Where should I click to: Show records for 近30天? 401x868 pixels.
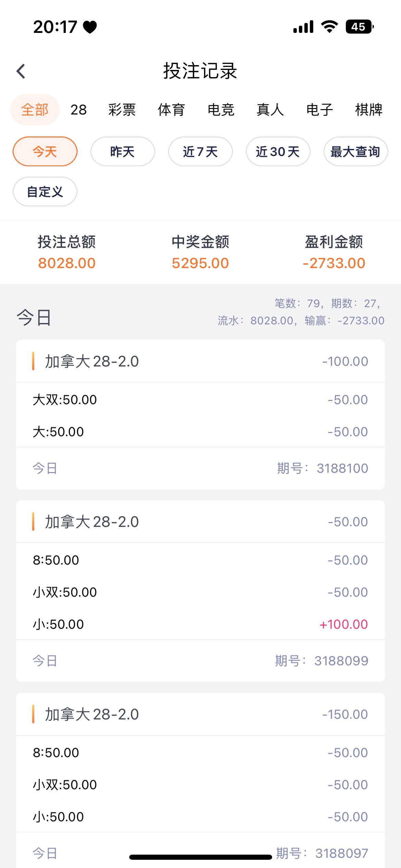[x=278, y=152]
